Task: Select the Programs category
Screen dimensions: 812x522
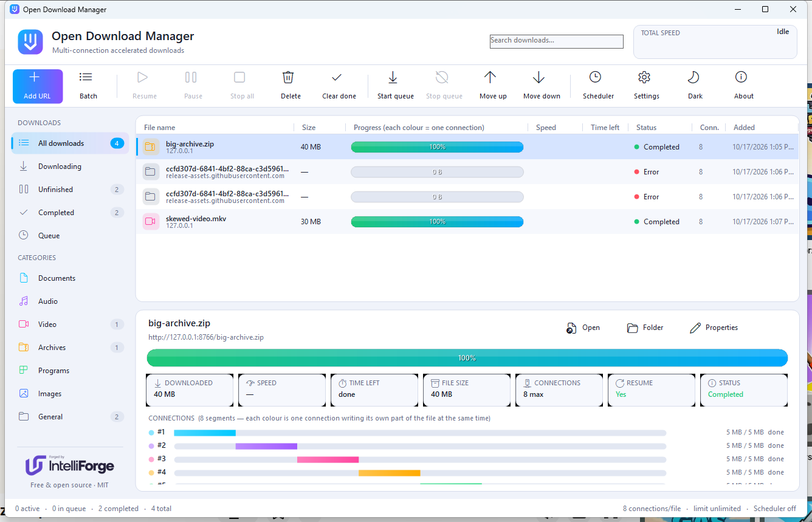Action: 70,371
